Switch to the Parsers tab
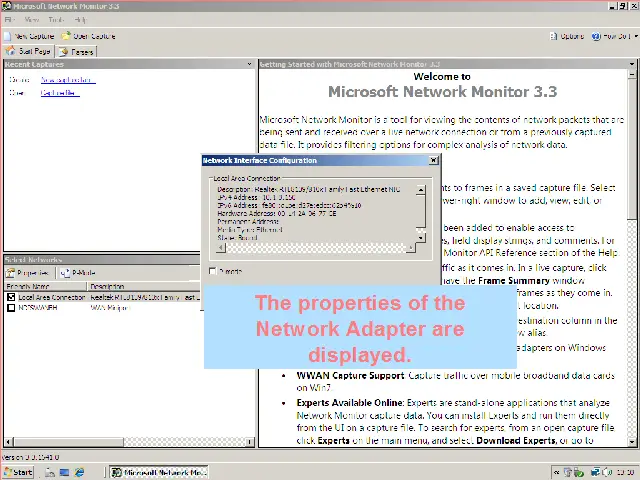640x480 pixels. (x=76, y=51)
